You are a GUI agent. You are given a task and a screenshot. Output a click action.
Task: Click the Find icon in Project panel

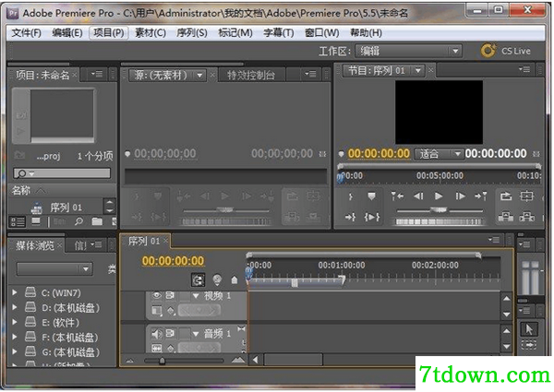78,221
